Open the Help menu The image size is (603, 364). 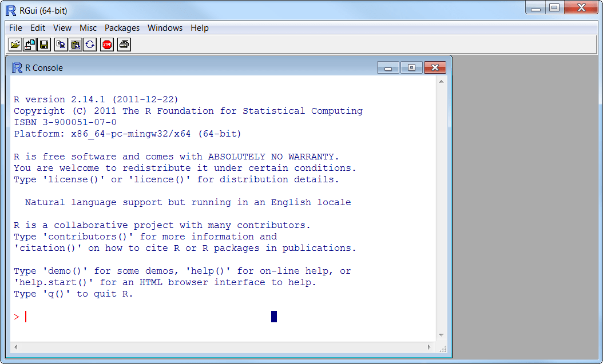click(x=200, y=28)
